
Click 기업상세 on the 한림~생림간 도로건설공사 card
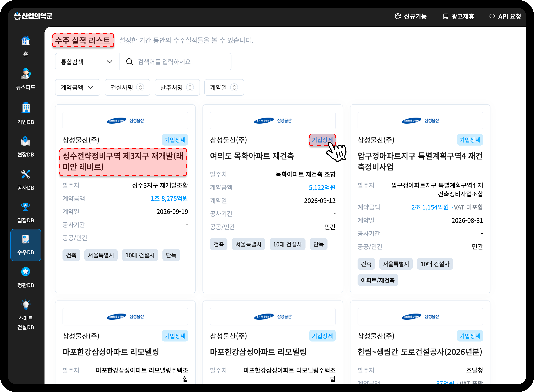(470, 336)
